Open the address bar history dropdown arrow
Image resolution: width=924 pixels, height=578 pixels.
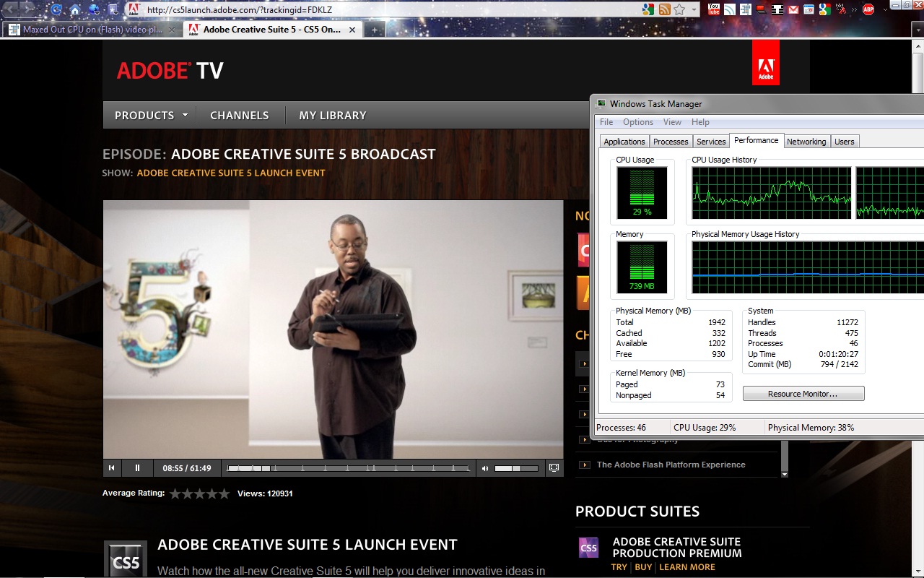point(694,10)
